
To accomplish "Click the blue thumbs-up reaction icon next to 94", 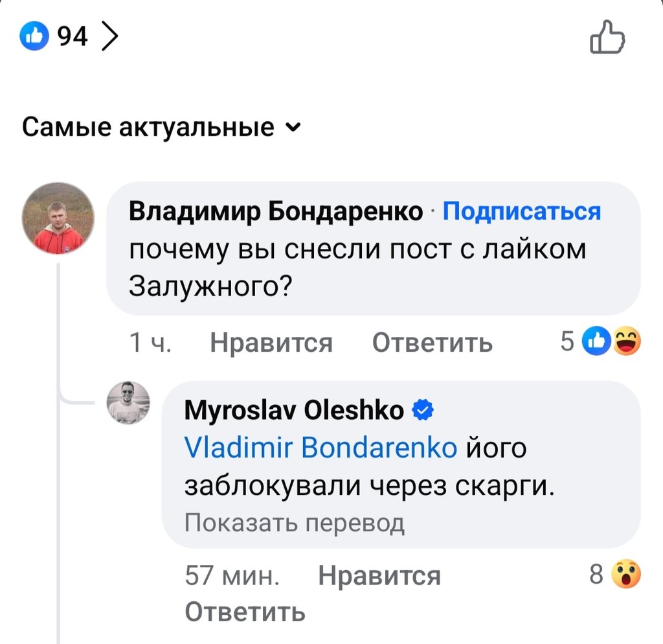I will pyautogui.click(x=34, y=36).
